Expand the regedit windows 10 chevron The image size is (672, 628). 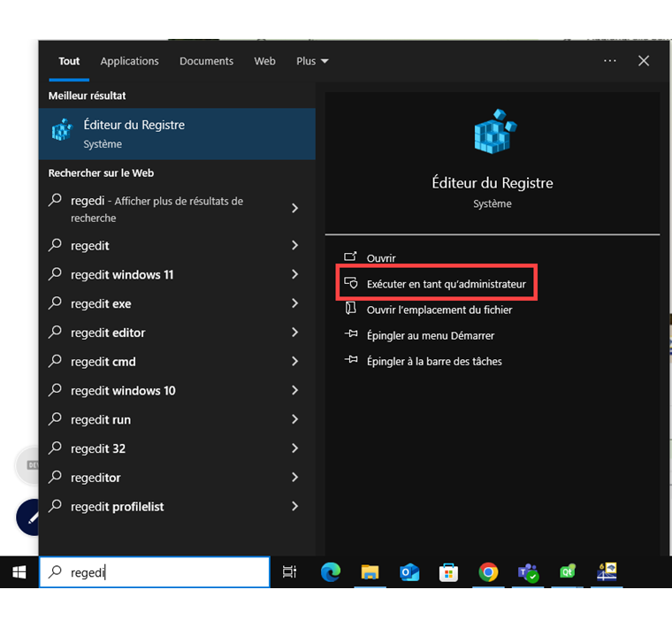(x=294, y=390)
